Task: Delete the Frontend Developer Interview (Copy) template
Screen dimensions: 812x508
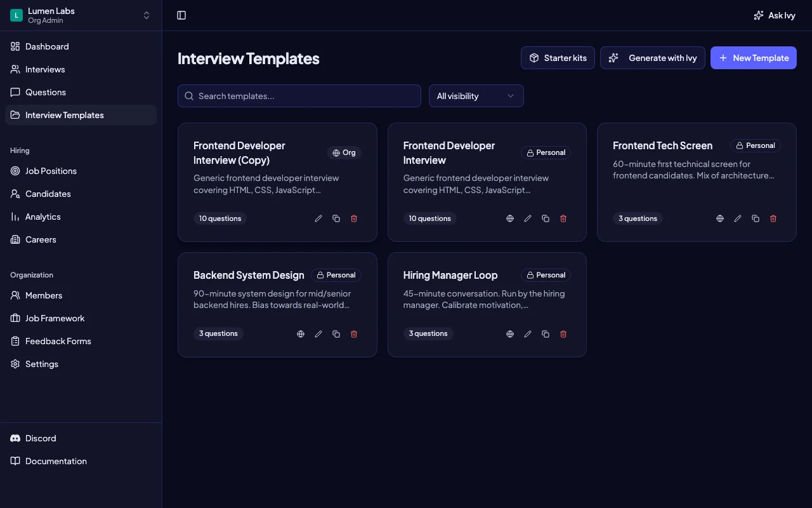Action: tap(354, 218)
